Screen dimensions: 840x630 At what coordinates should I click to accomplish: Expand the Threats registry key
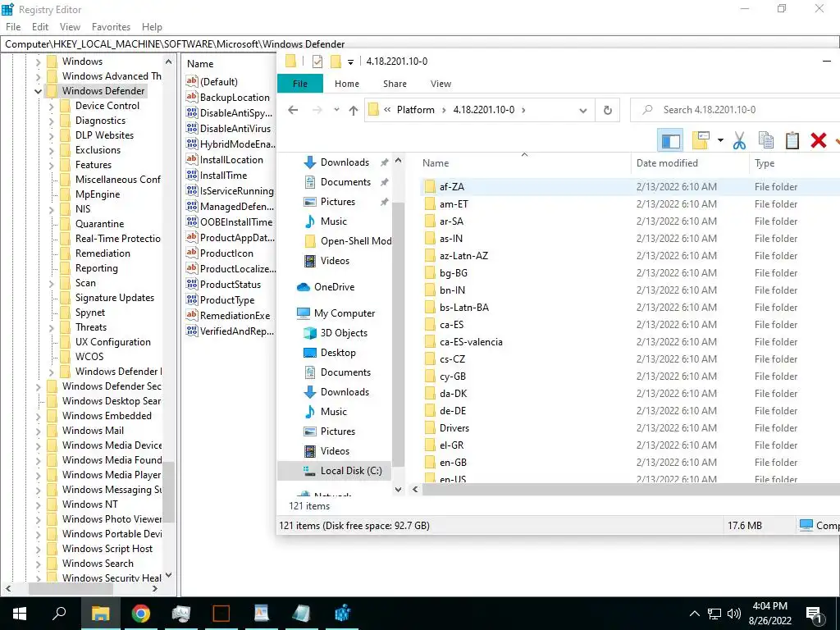click(x=52, y=328)
